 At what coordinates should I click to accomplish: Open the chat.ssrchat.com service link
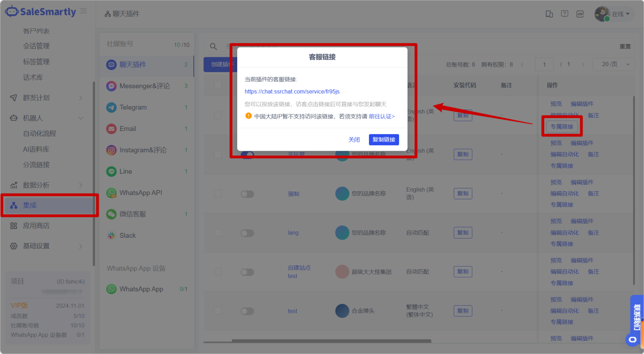(292, 92)
